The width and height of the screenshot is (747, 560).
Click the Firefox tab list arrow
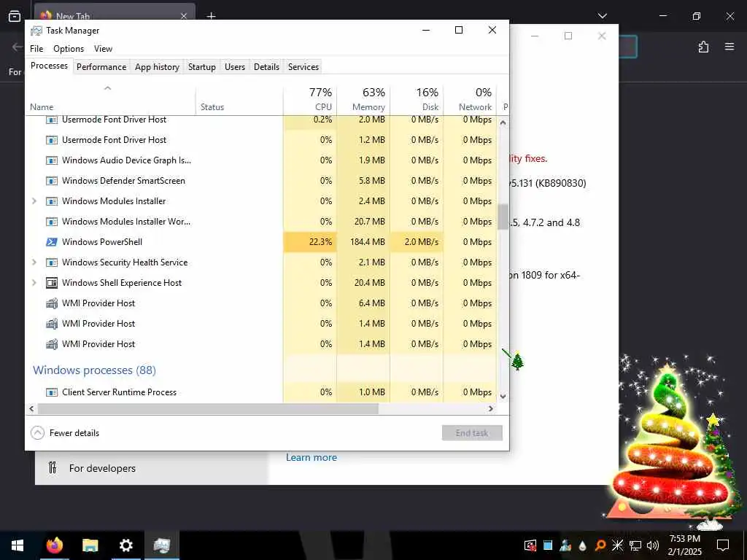tap(602, 16)
